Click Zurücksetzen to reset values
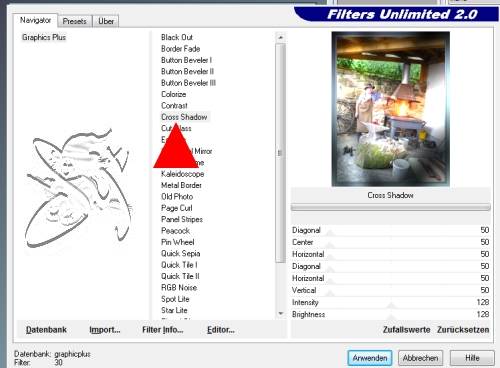Viewport: 500px width, 368px height. click(x=463, y=330)
